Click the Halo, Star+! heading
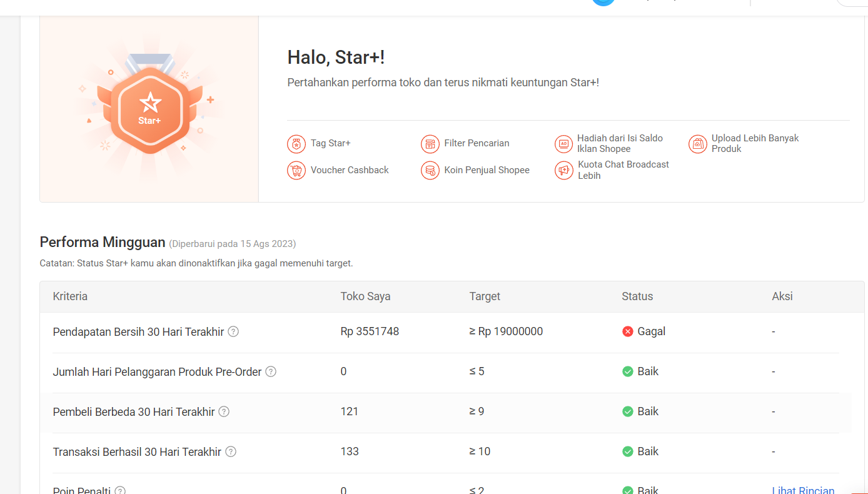 pos(336,57)
